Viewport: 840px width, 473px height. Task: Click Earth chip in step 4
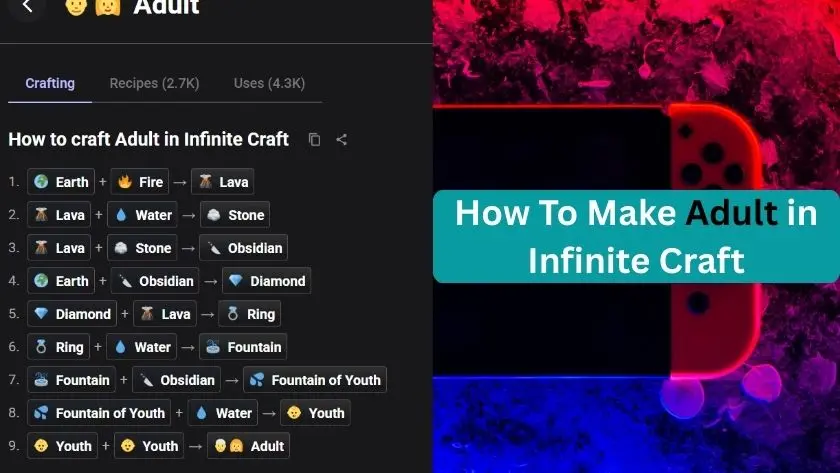pyautogui.click(x=61, y=281)
